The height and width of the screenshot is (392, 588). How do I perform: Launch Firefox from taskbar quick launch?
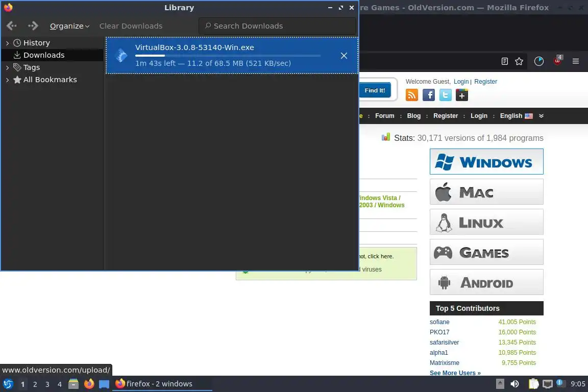89,384
